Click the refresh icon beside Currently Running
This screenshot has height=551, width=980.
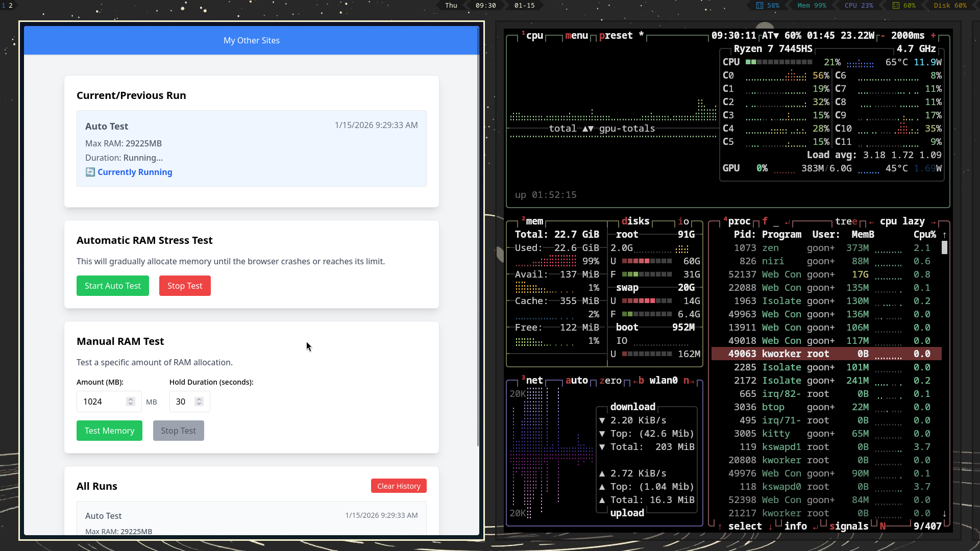(90, 172)
